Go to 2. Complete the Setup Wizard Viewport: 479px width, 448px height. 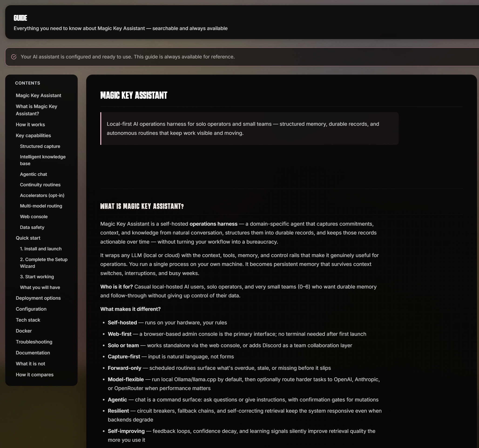[x=44, y=263]
